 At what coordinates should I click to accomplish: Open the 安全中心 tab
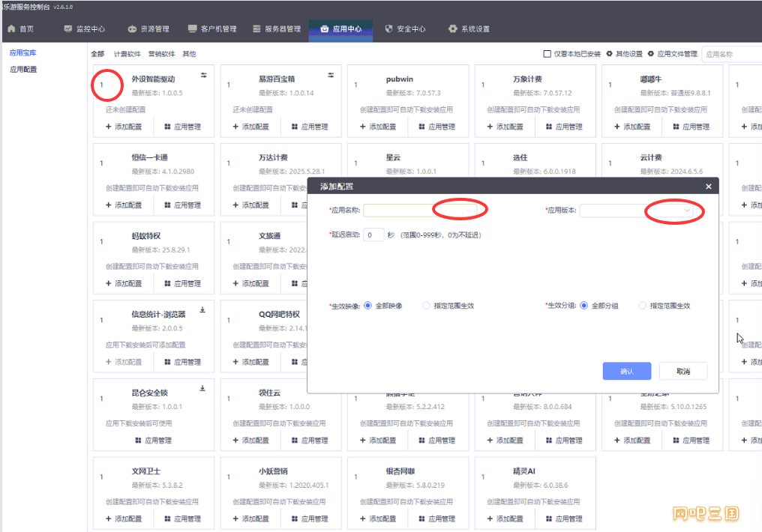[x=405, y=29]
